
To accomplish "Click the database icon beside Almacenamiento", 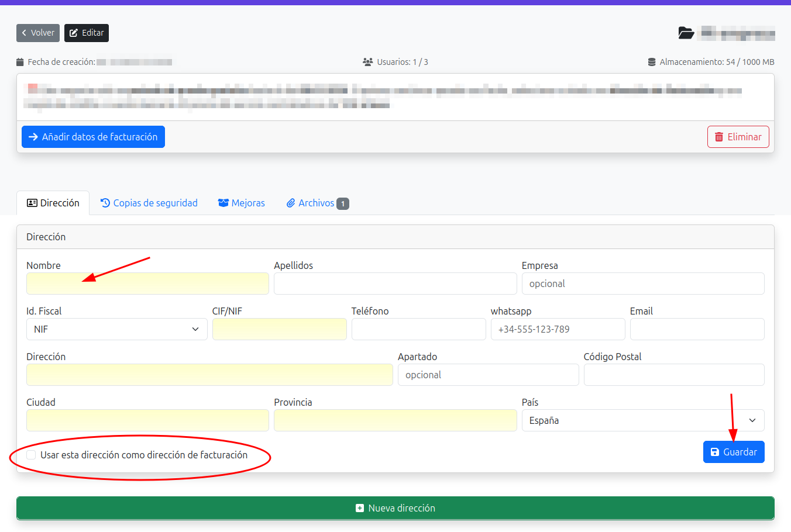I will click(652, 62).
